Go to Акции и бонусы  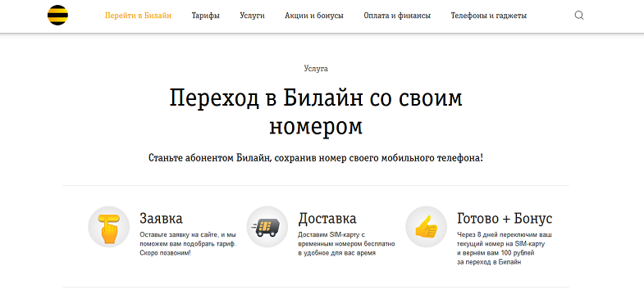click(x=314, y=16)
